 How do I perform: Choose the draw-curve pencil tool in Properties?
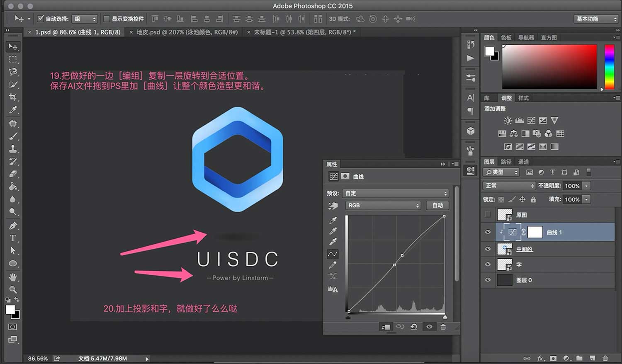[x=333, y=265]
